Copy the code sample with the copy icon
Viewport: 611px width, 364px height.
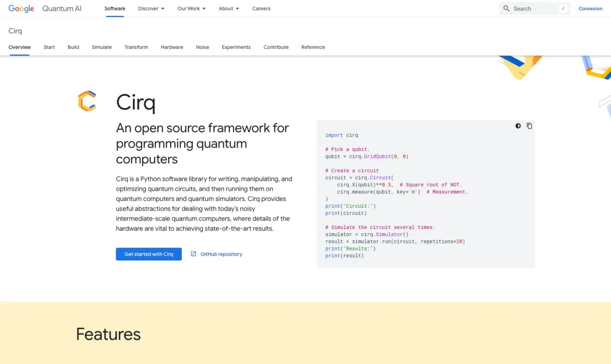[530, 126]
